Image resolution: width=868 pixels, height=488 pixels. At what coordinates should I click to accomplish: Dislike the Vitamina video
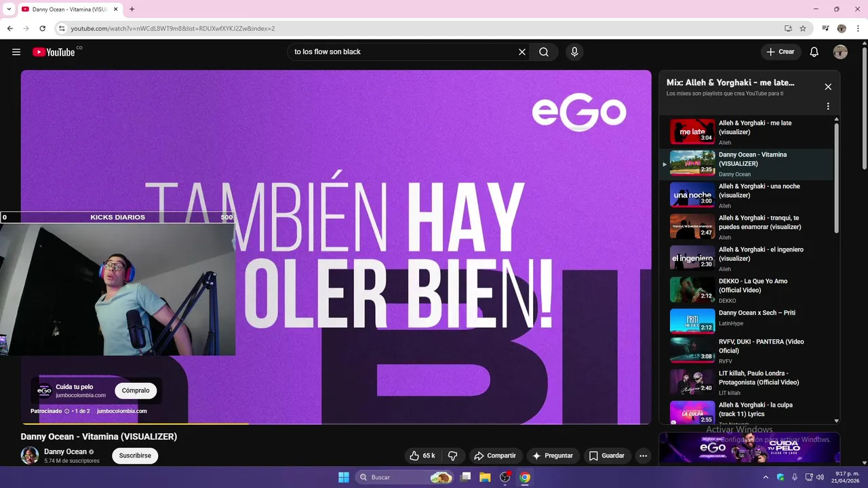(x=453, y=456)
